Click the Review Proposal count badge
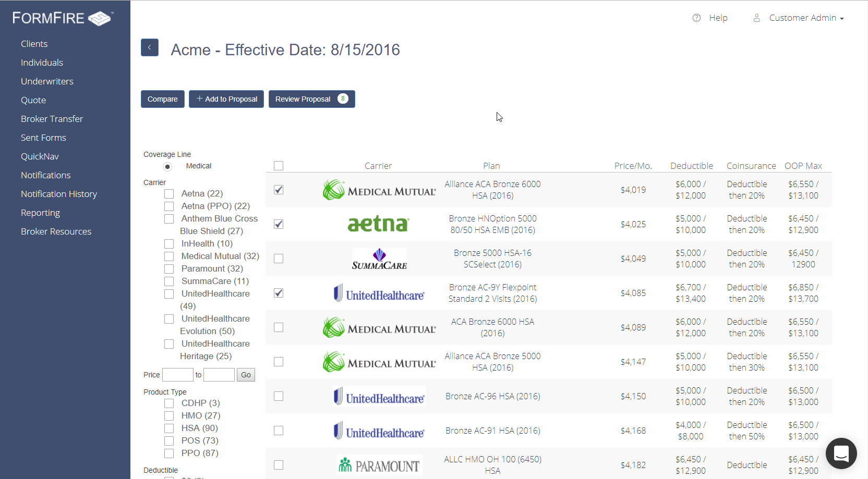The width and height of the screenshot is (868, 479). [x=343, y=99]
